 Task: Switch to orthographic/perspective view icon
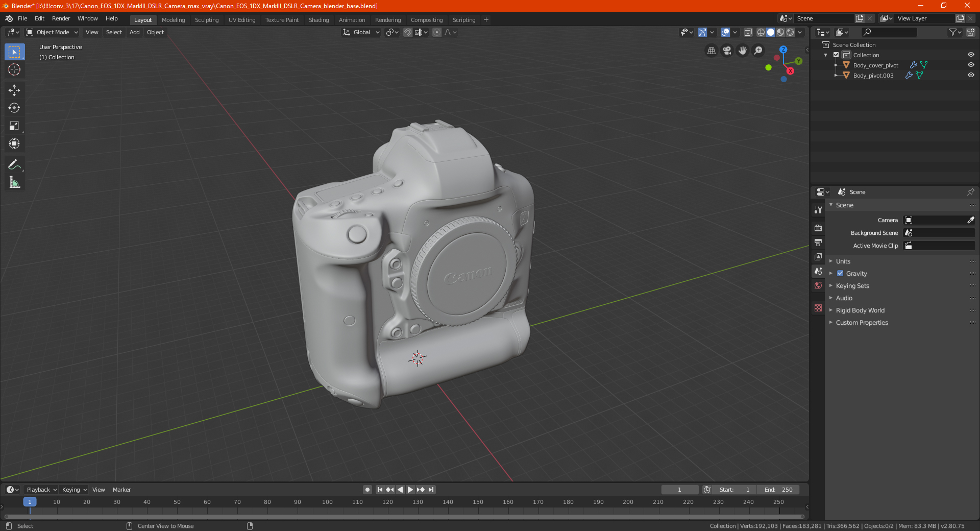(711, 51)
